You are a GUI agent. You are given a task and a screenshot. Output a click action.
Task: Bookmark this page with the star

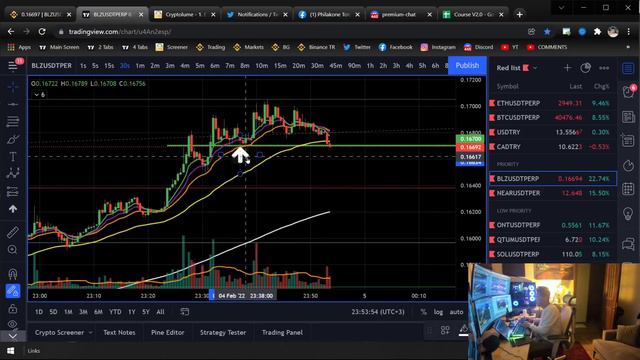(547, 31)
